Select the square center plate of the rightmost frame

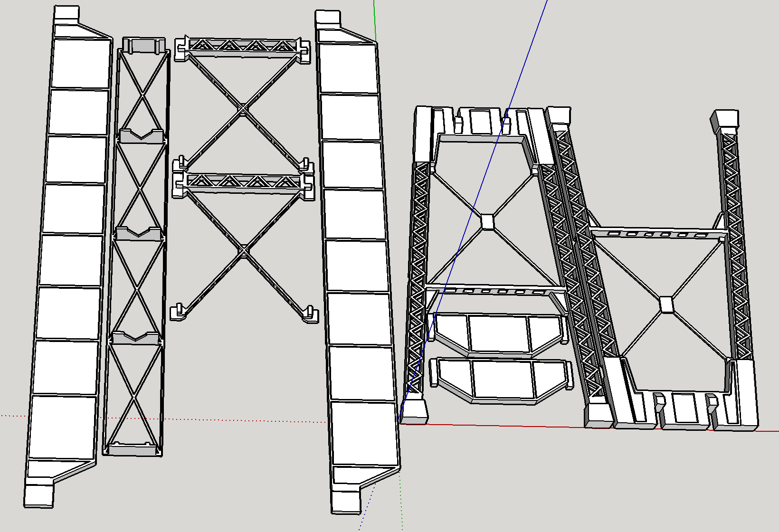[x=666, y=304]
